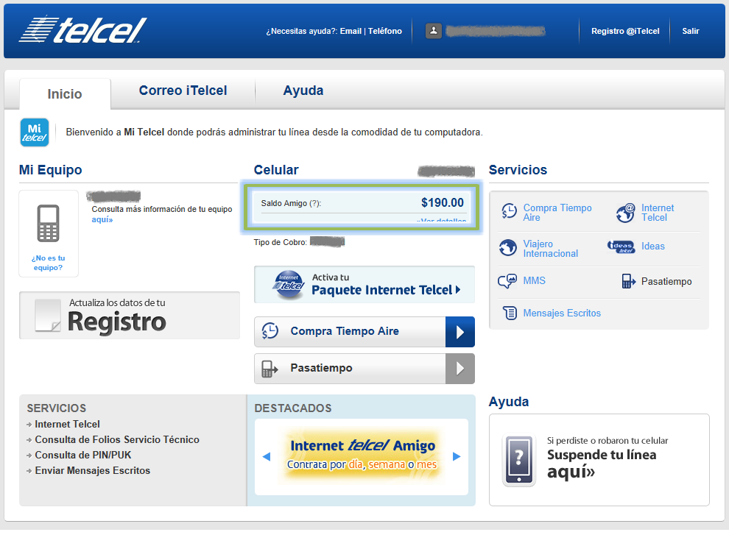Switch to the Correo iTelcel tab

pyautogui.click(x=183, y=91)
